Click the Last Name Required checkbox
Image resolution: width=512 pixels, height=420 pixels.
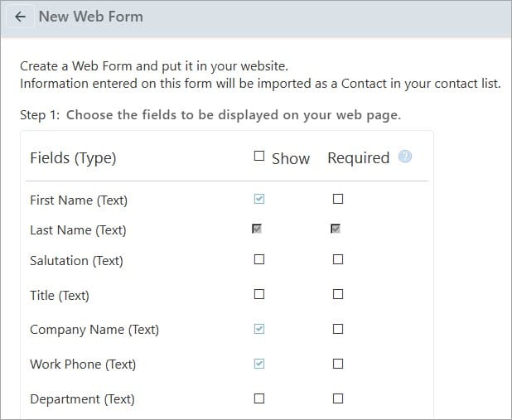coord(336,229)
